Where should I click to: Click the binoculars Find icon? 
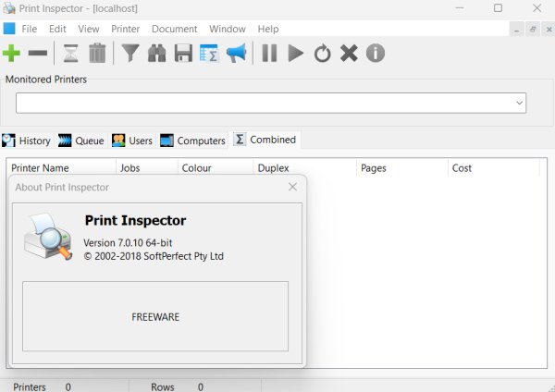coord(157,54)
